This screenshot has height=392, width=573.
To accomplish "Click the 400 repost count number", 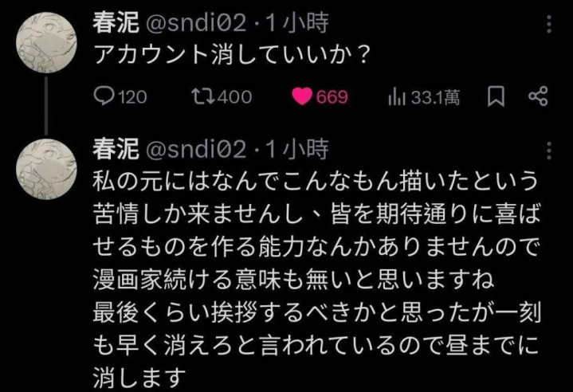I will (x=234, y=97).
